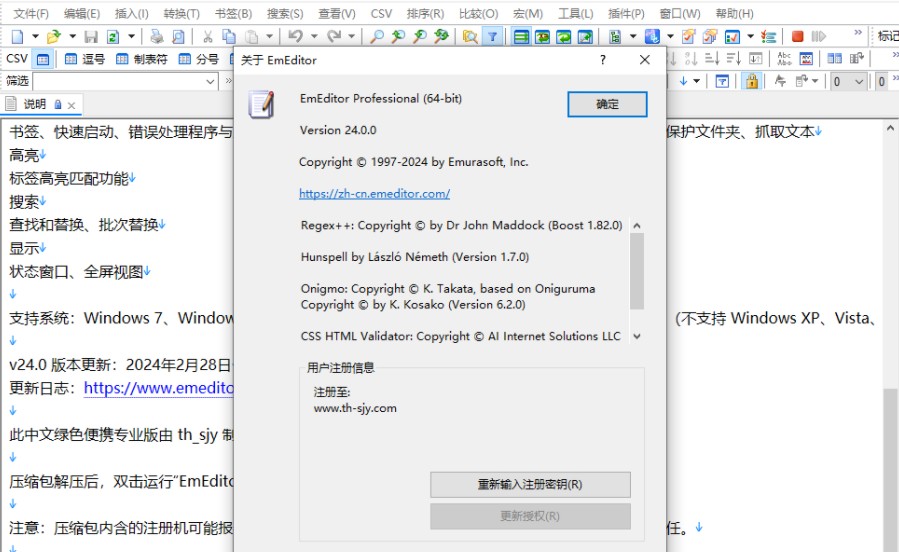Switch to tab-separated (制表符) mode
This screenshot has width=899, height=552.
[x=142, y=59]
